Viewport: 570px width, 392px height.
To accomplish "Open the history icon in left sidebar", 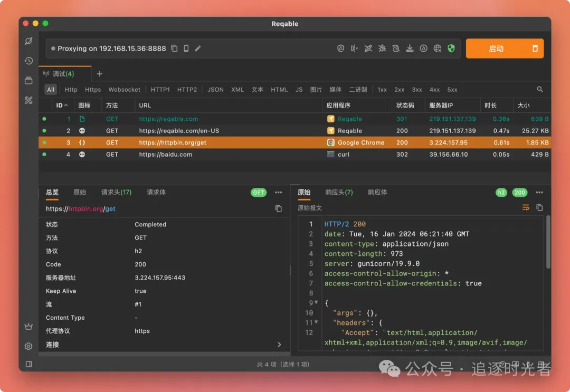I will [x=29, y=61].
